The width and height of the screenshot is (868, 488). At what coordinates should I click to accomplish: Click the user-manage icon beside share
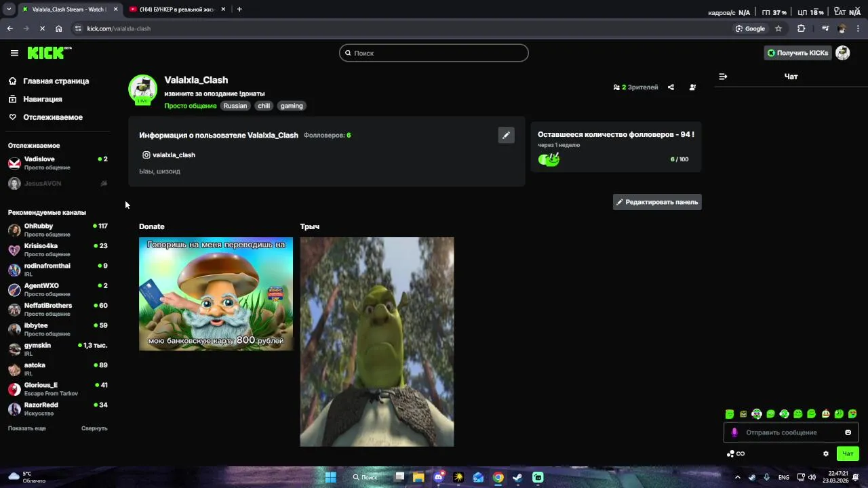pyautogui.click(x=692, y=87)
